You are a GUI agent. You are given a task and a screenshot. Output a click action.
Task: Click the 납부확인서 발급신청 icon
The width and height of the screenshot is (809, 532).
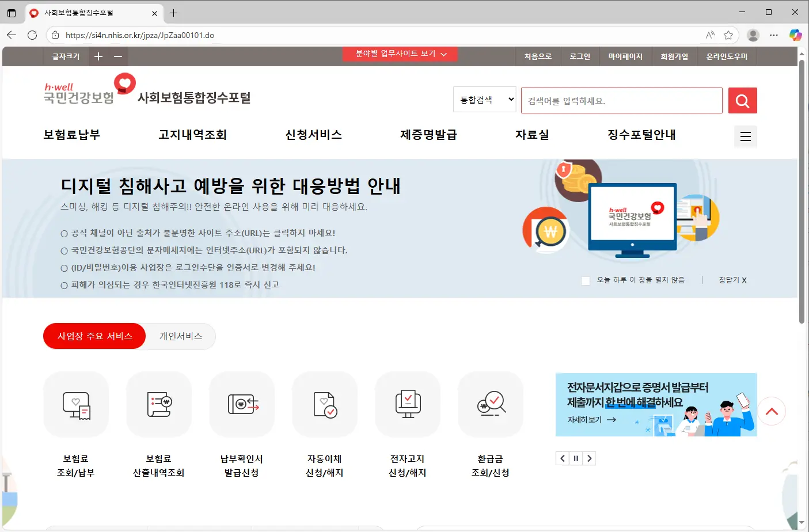coord(242,404)
